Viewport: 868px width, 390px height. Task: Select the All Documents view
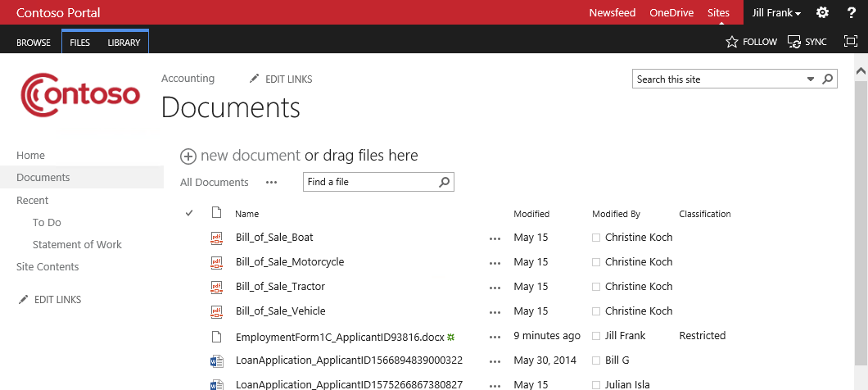pos(215,182)
